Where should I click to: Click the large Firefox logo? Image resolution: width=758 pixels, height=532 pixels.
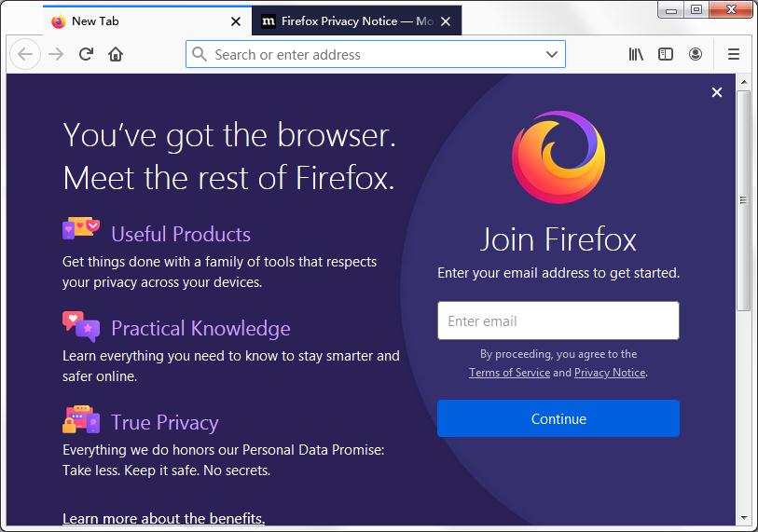[558, 157]
